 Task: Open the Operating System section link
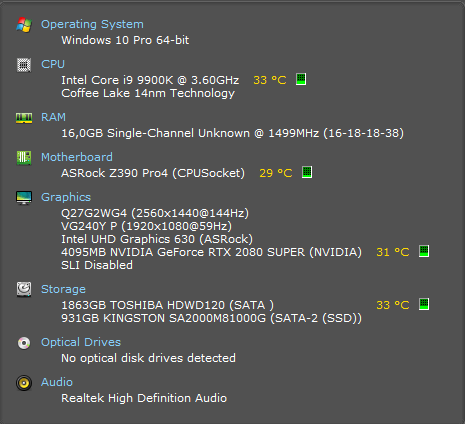[x=92, y=24]
